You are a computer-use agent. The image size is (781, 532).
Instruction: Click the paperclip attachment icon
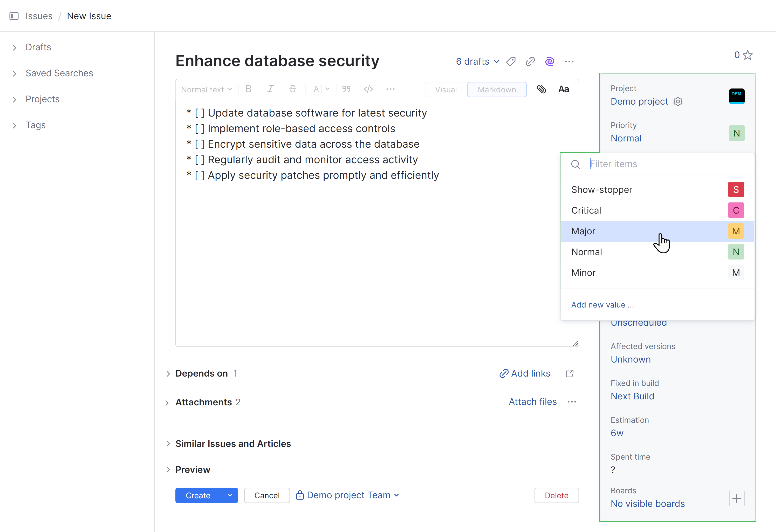pos(541,89)
